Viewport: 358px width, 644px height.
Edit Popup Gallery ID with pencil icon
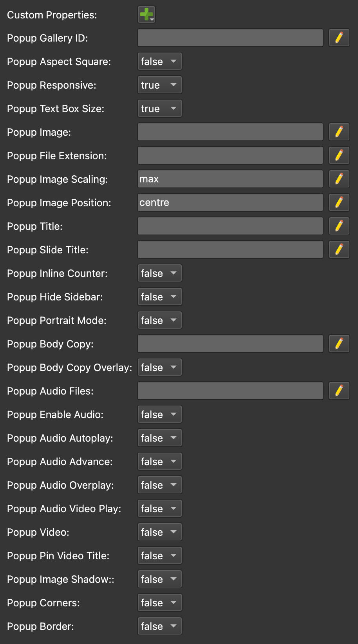click(339, 38)
